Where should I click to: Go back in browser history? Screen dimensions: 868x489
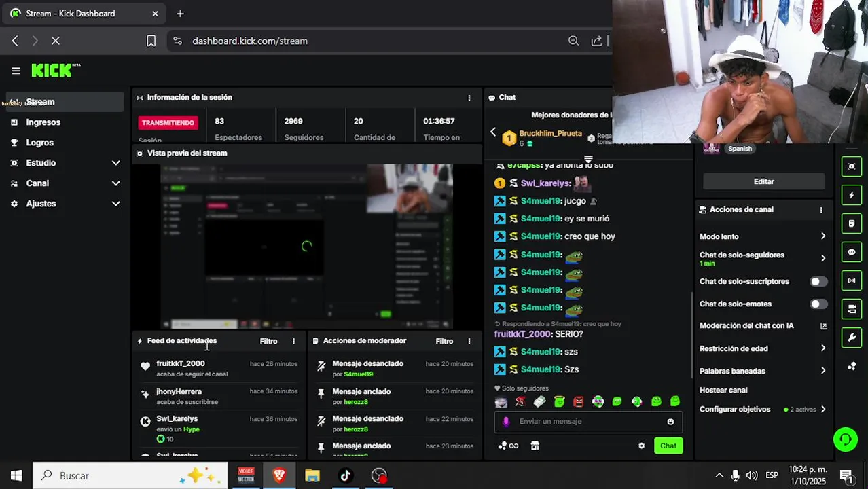pos(15,41)
